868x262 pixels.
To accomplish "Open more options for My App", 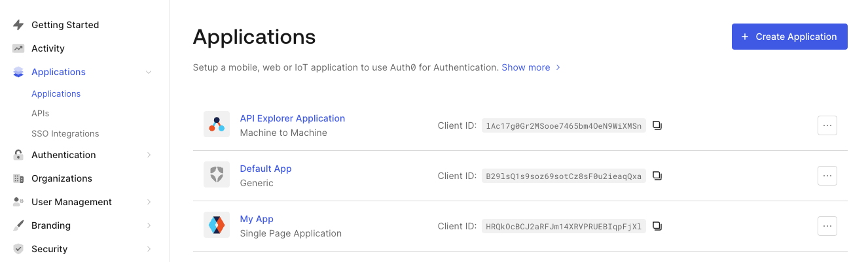I will [x=827, y=226].
